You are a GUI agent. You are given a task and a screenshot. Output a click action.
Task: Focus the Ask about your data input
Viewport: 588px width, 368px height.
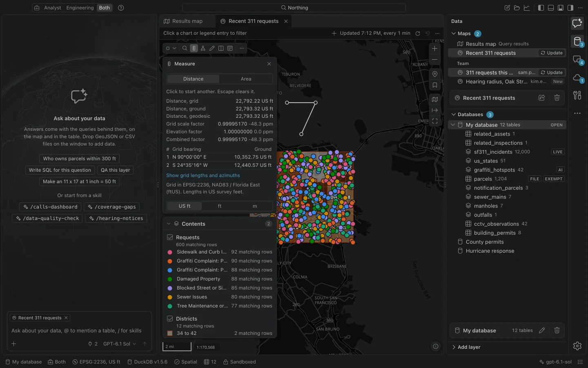tap(79, 331)
